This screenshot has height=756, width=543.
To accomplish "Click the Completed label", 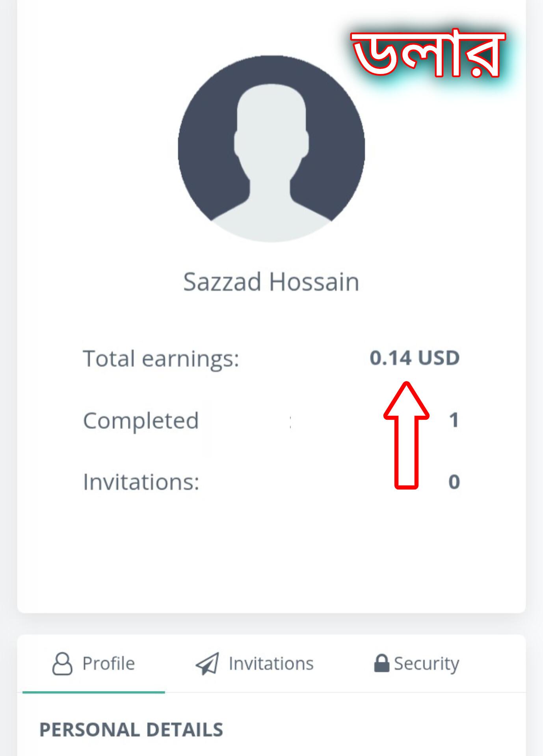I will (x=141, y=421).
